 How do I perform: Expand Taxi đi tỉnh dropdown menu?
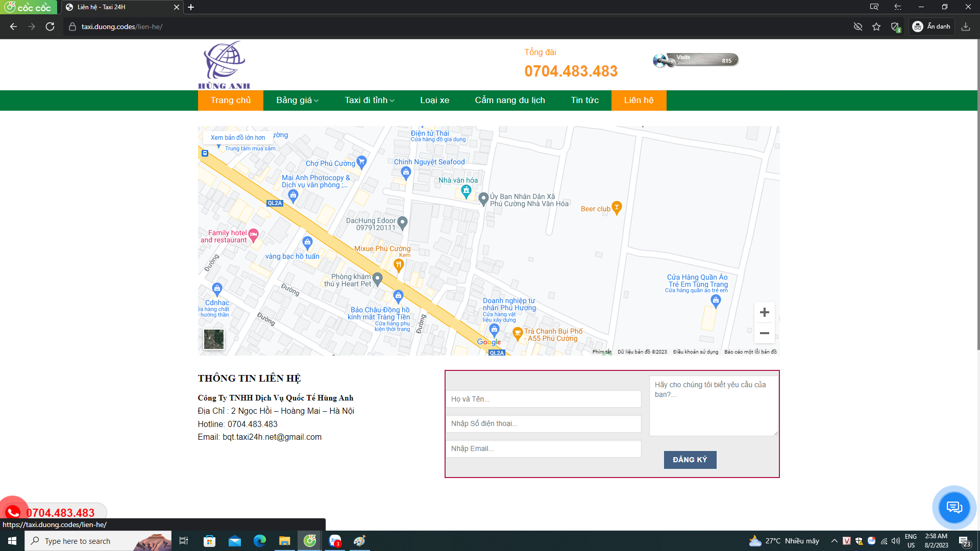pos(369,101)
